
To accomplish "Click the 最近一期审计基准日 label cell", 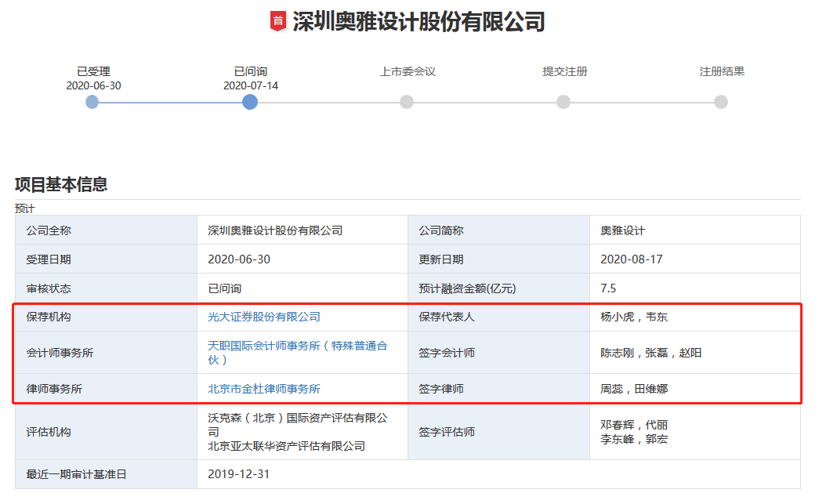I will 106,474.
